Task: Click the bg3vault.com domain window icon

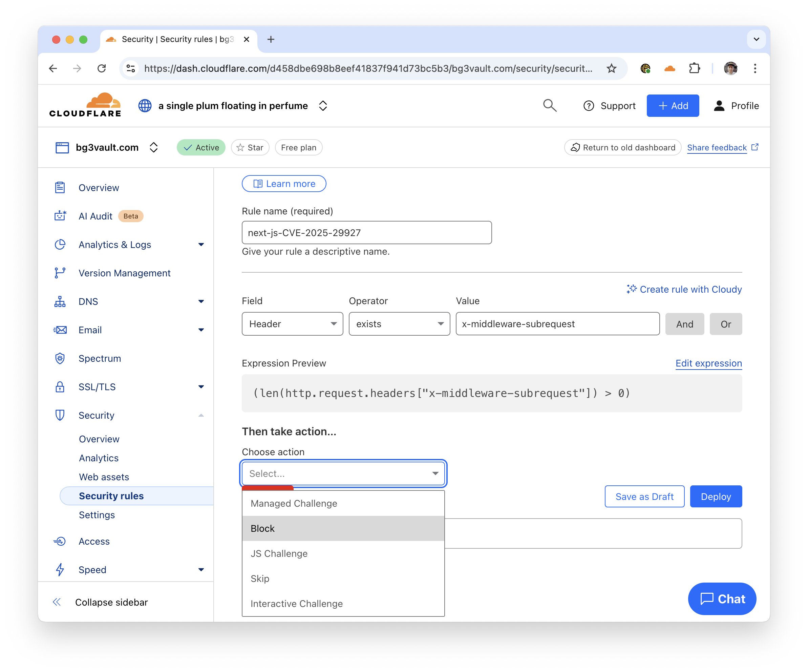Action: coord(62,147)
